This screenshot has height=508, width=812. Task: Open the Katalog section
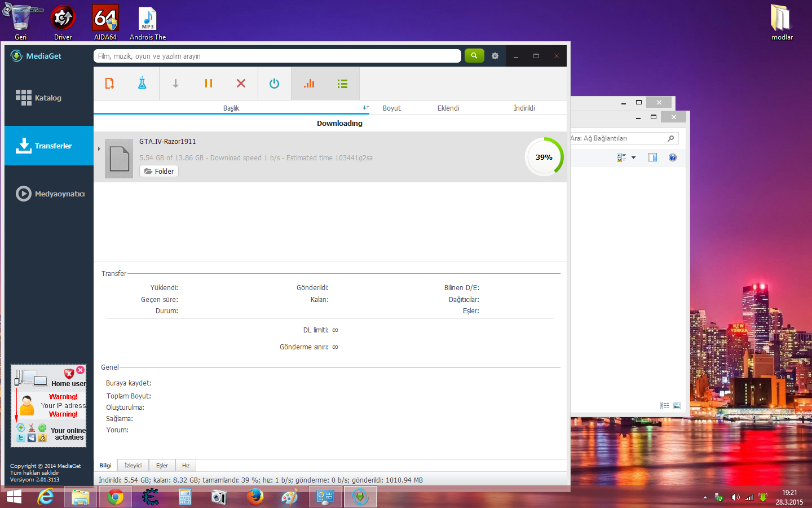click(x=48, y=98)
